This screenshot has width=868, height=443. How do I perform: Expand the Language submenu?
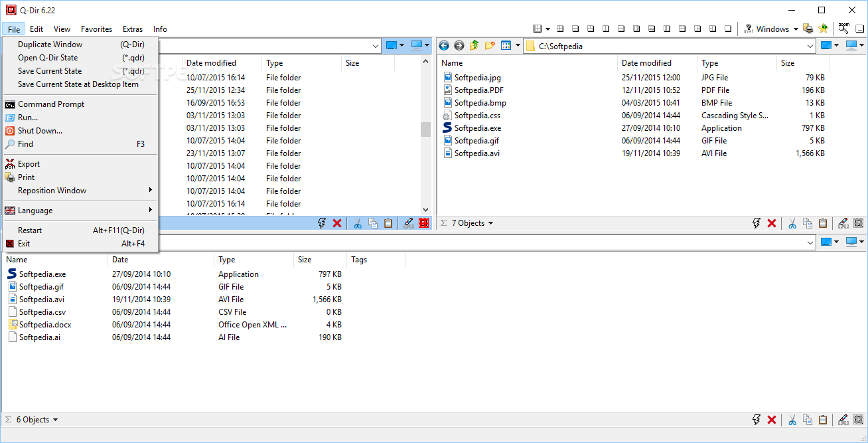coord(80,211)
